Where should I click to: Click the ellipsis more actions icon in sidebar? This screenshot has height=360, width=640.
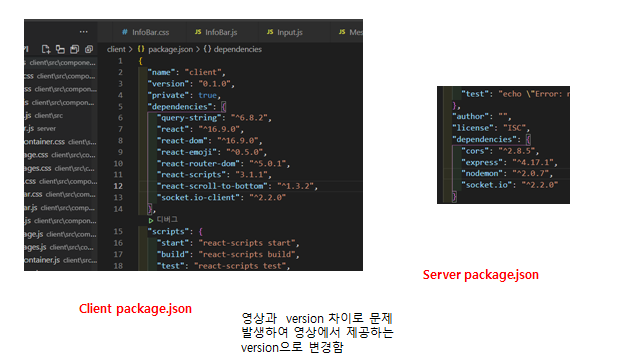tap(84, 32)
